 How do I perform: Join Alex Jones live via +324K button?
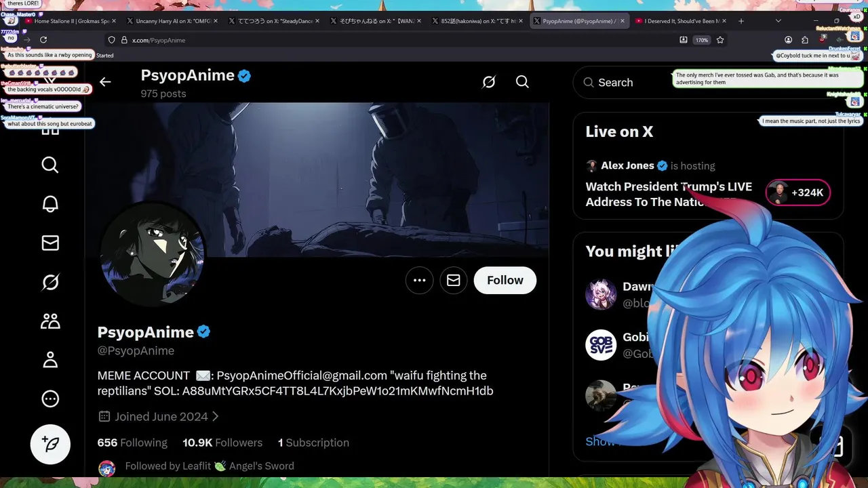coord(797,193)
